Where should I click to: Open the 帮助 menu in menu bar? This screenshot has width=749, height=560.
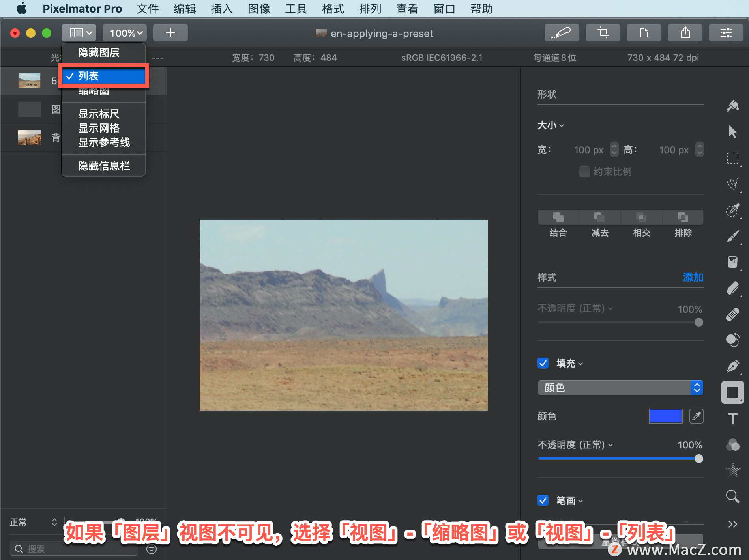coord(481,9)
